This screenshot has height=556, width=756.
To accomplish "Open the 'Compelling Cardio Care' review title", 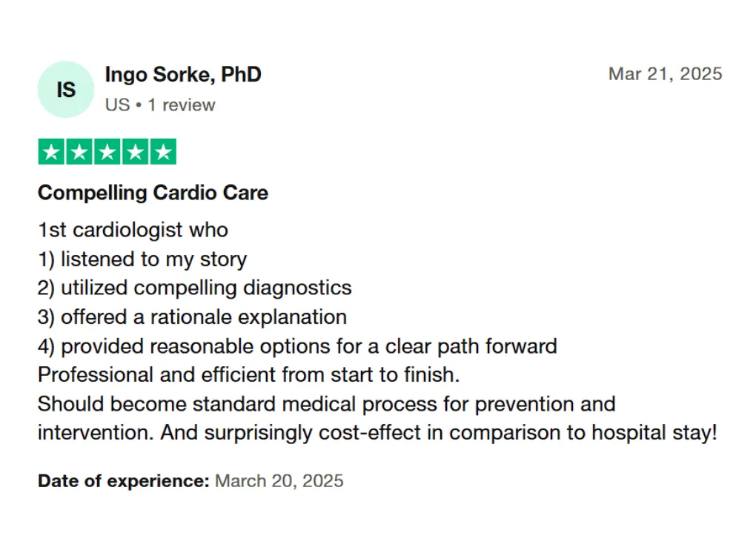I will [x=153, y=193].
